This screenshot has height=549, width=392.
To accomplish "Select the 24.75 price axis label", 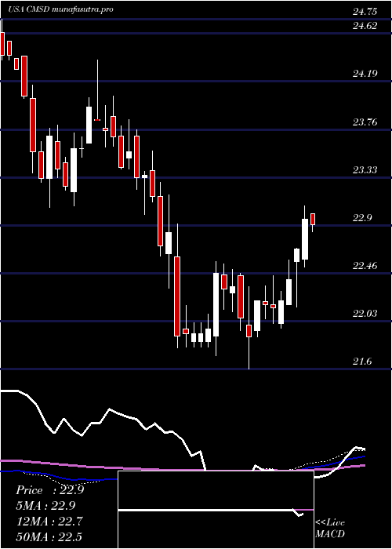I will [365, 12].
